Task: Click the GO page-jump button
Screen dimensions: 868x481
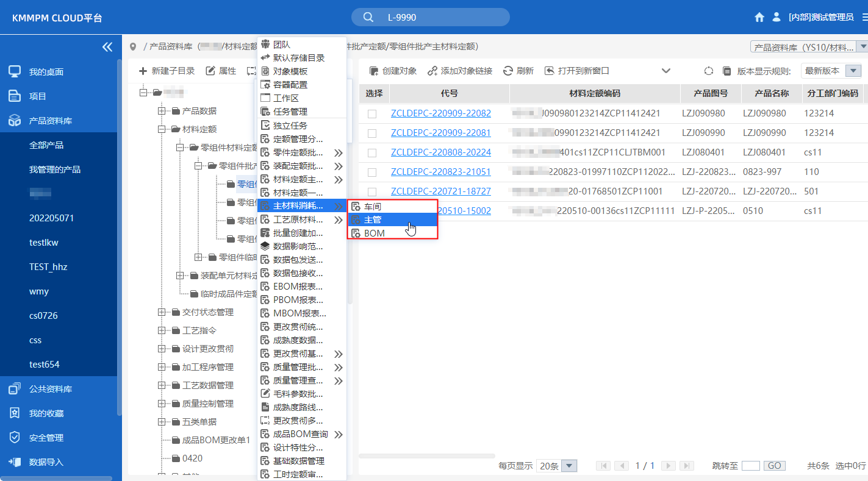Action: click(x=773, y=465)
